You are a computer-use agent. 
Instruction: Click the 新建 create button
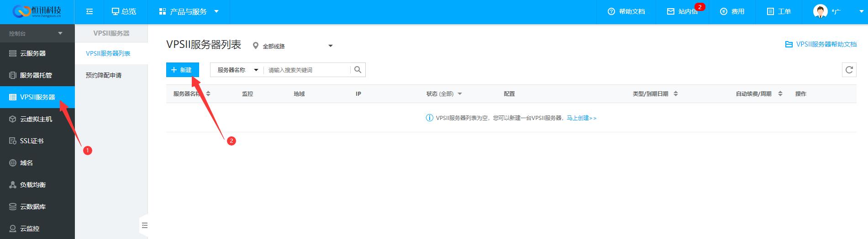coord(182,70)
